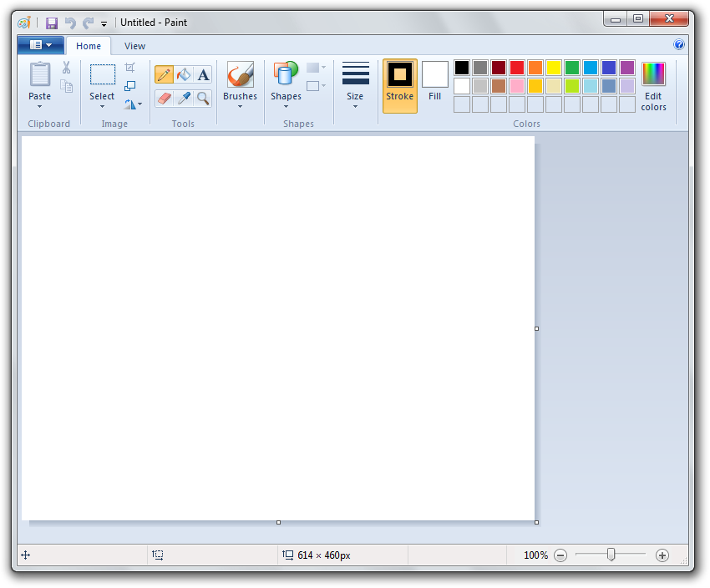This screenshot has width=710, height=588.
Task: Click the Magnifier tool
Action: click(203, 99)
